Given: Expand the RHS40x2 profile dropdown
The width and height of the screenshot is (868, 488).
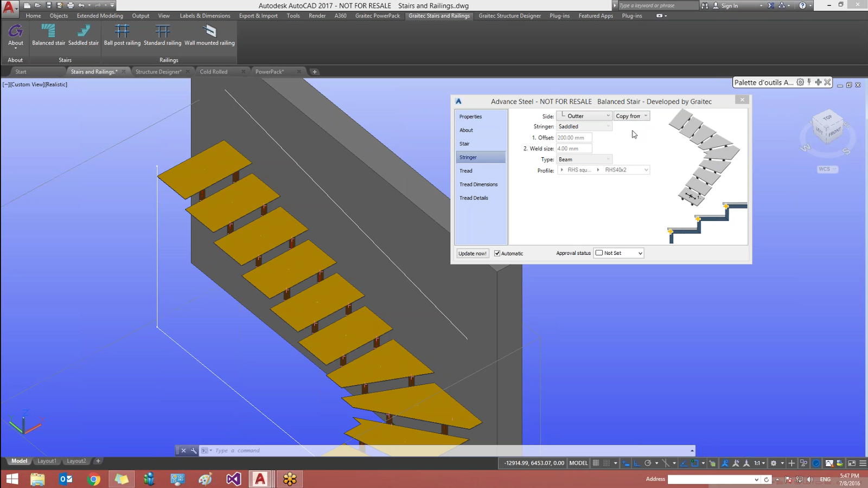Looking at the screenshot, I should tap(645, 170).
